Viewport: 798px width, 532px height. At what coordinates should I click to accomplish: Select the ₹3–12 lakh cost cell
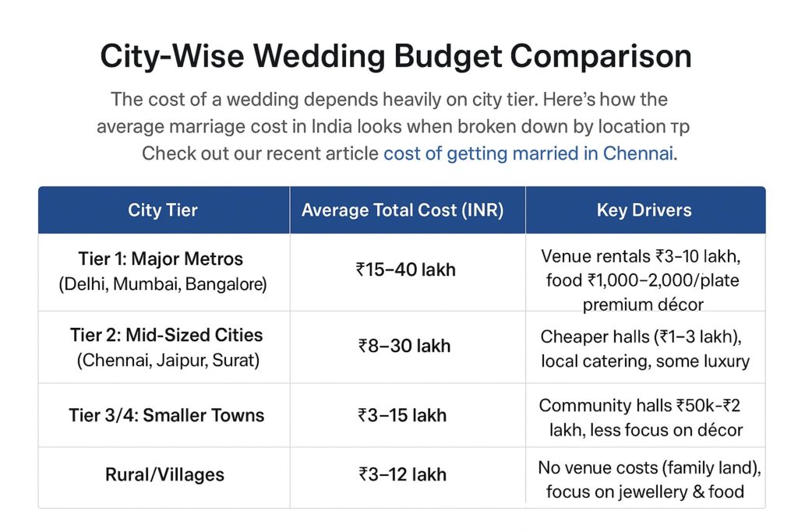(x=403, y=474)
